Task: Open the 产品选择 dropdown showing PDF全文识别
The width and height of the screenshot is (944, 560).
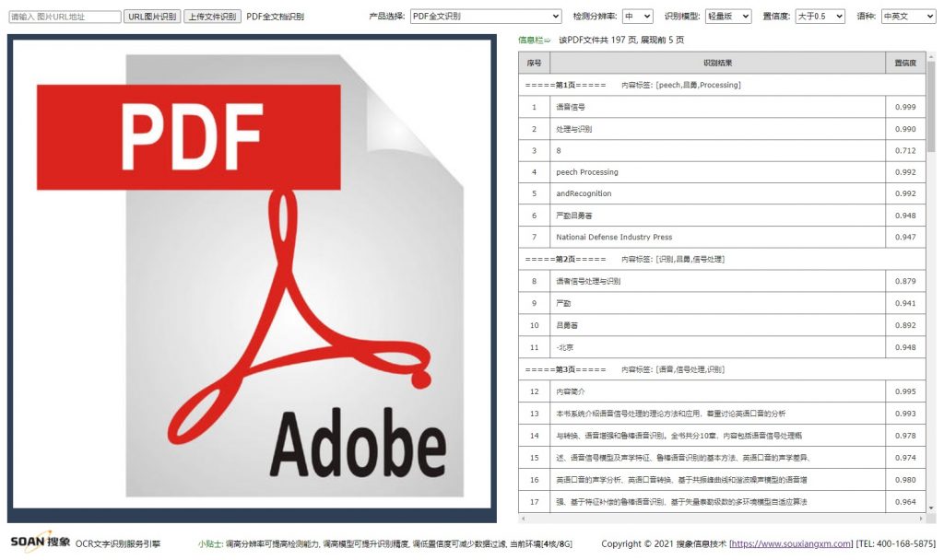Action: coord(486,17)
